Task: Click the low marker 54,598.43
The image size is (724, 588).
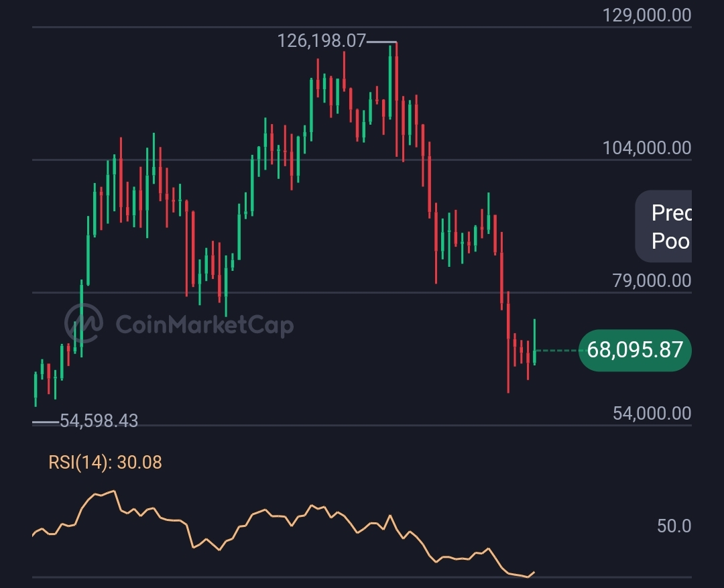Action: tap(99, 421)
